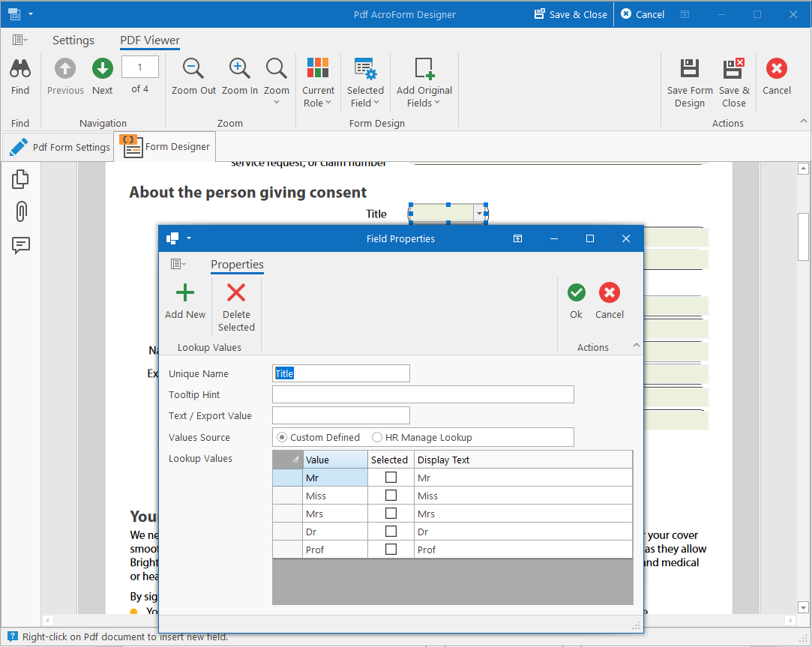Click the horizontal scrollbar left arrow
This screenshot has width=812, height=647.
pyautogui.click(x=48, y=620)
